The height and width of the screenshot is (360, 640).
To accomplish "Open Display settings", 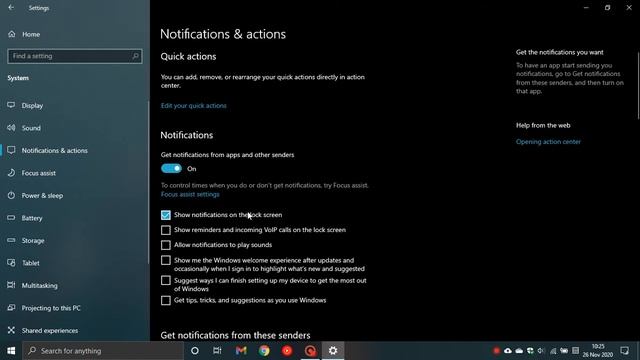I will point(75,105).
